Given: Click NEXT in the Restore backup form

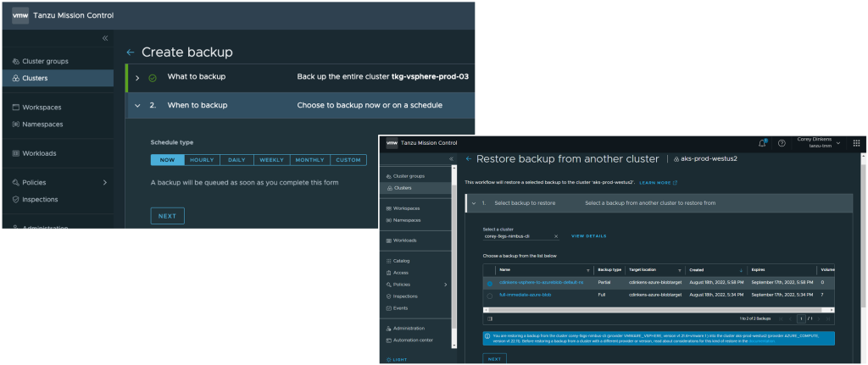Looking at the screenshot, I should coord(494,359).
